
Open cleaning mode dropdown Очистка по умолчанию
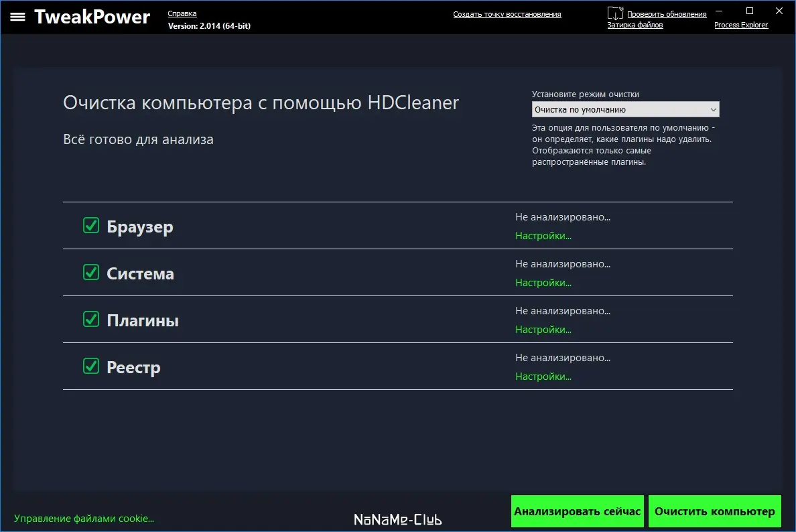tap(625, 110)
